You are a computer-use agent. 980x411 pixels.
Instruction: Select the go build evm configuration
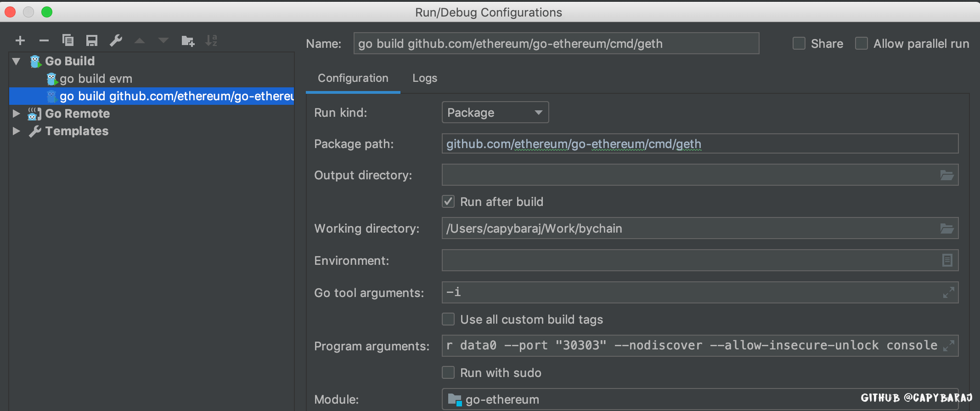96,79
